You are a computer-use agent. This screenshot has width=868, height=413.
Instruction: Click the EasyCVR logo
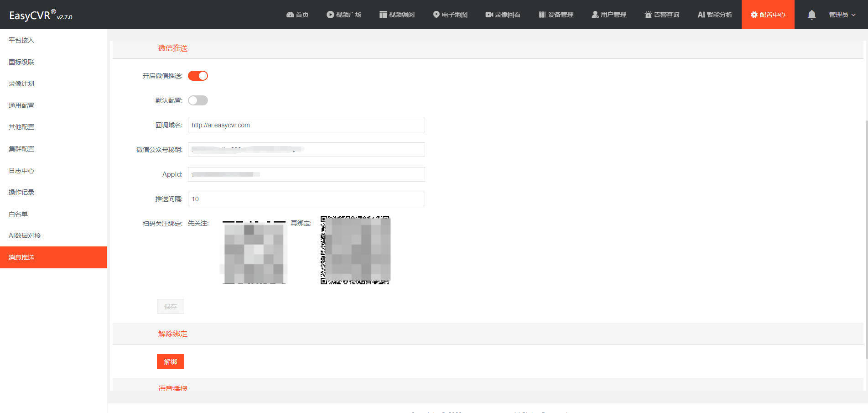pyautogui.click(x=33, y=15)
